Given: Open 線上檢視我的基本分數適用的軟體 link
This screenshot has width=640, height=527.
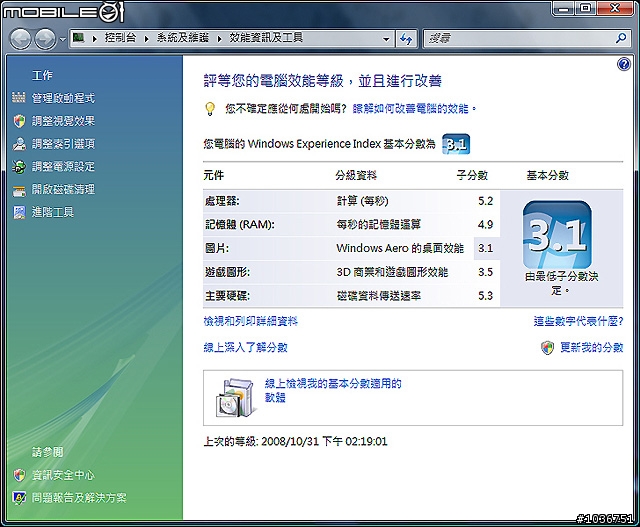Looking at the screenshot, I should pyautogui.click(x=333, y=390).
